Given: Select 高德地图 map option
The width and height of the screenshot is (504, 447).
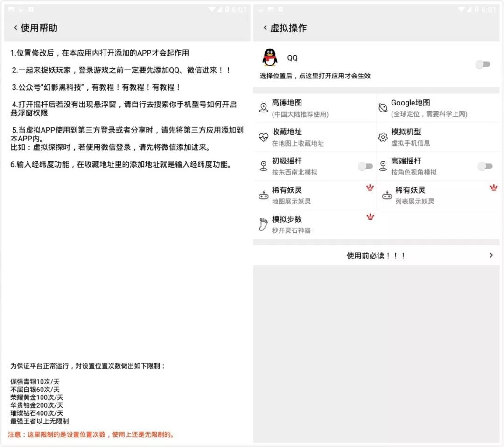Looking at the screenshot, I should tap(315, 108).
